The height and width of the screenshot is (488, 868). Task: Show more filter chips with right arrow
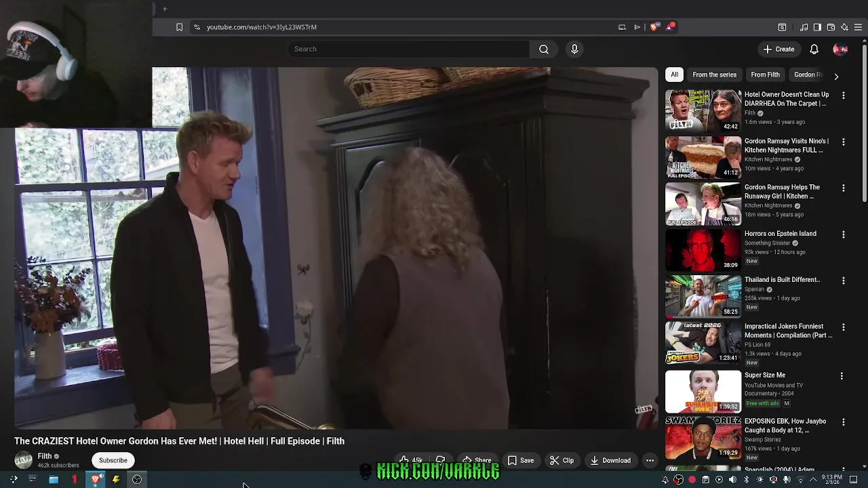pyautogui.click(x=836, y=77)
